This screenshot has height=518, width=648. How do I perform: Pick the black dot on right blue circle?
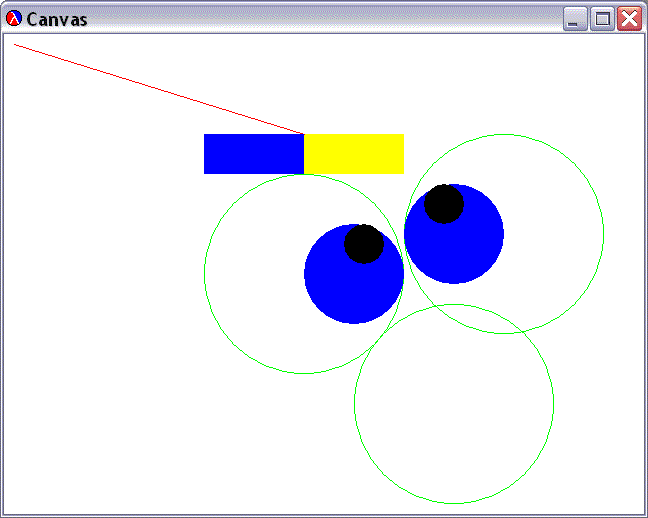click(444, 204)
